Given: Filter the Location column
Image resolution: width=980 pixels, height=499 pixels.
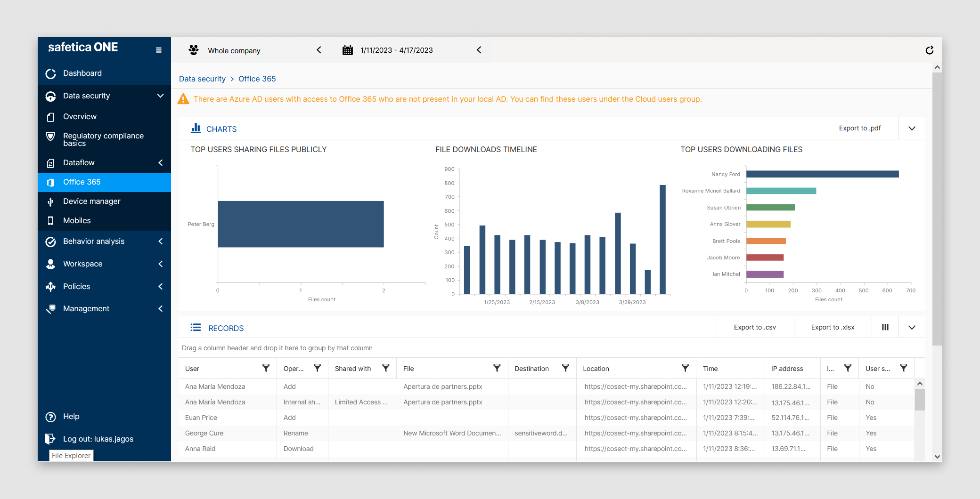Looking at the screenshot, I should (x=686, y=368).
